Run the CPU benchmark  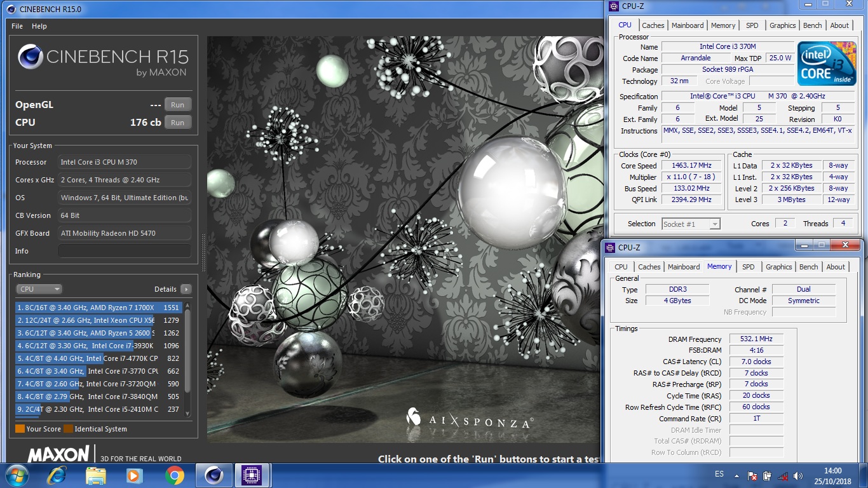177,123
